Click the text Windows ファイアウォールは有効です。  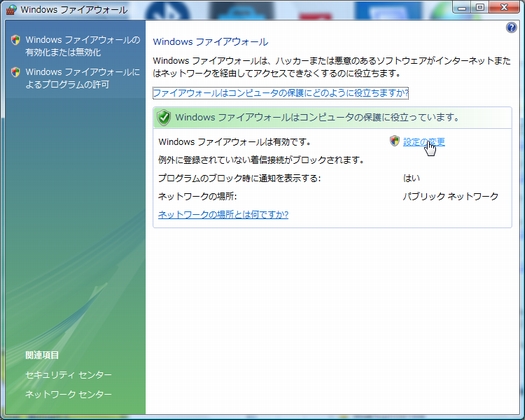tap(234, 142)
